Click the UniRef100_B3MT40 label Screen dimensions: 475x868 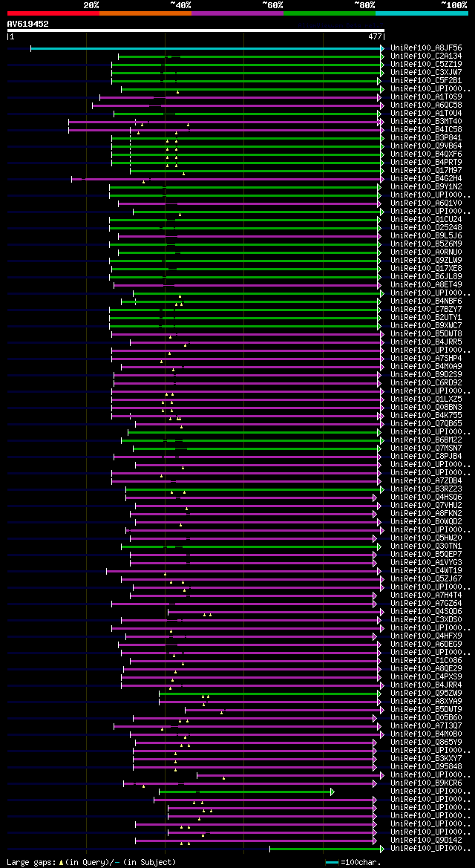[x=426, y=122]
